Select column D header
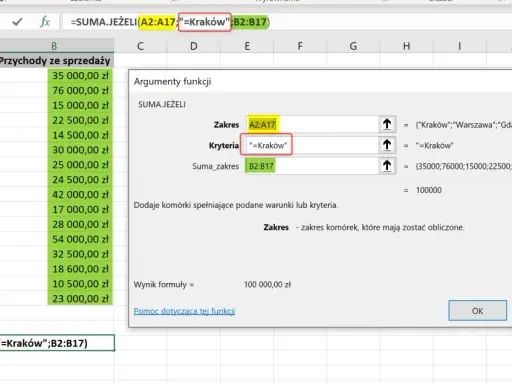The image size is (512, 384). pos(194,46)
